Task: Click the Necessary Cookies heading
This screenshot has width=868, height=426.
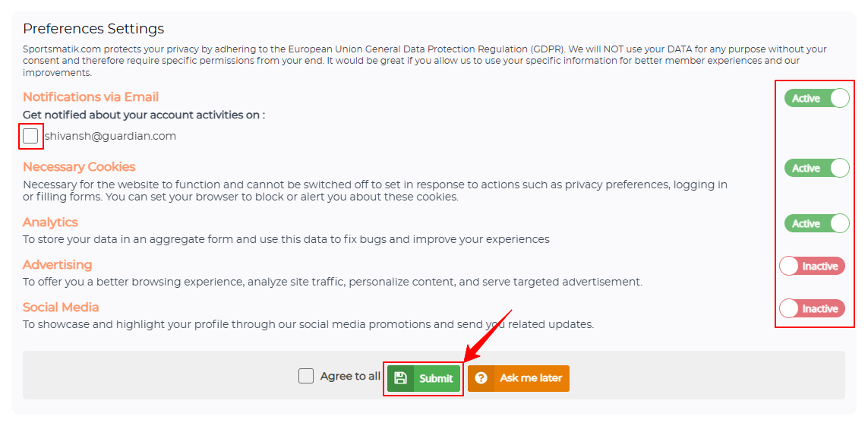Action: coord(79,166)
